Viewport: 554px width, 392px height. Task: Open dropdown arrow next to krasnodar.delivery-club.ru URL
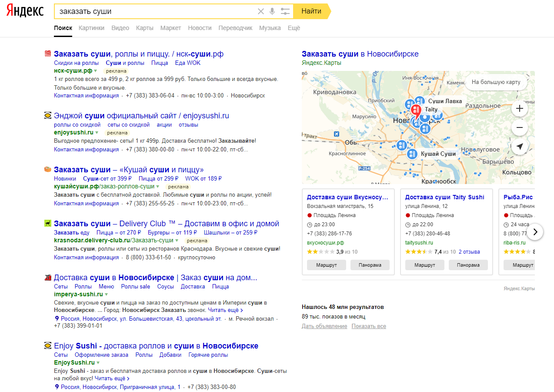click(177, 240)
